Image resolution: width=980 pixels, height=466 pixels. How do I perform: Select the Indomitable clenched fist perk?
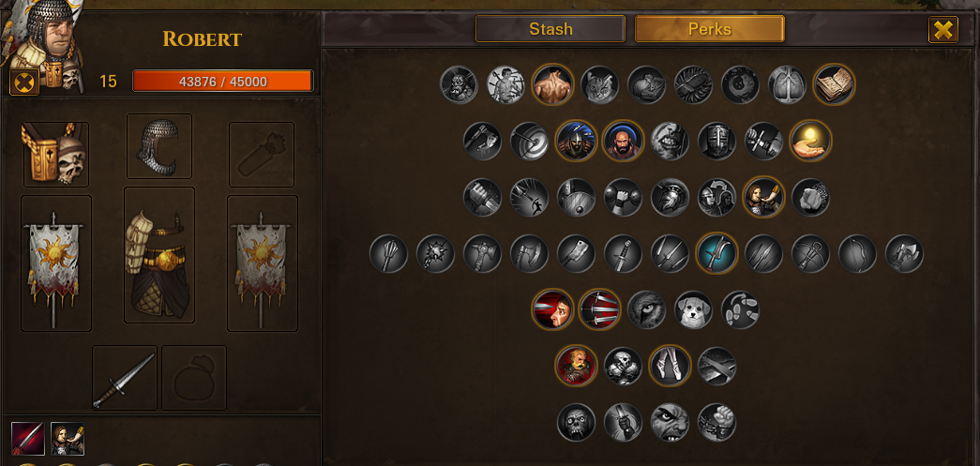click(x=716, y=422)
